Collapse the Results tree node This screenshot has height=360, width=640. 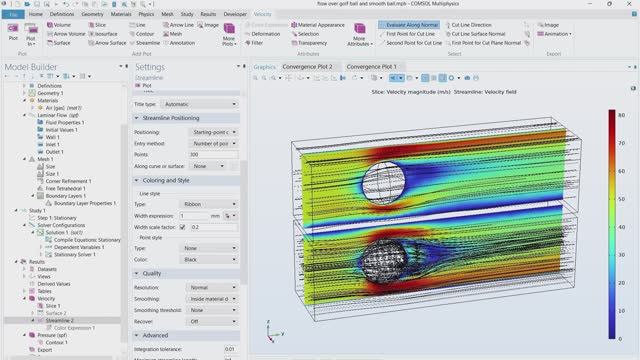coord(16,262)
